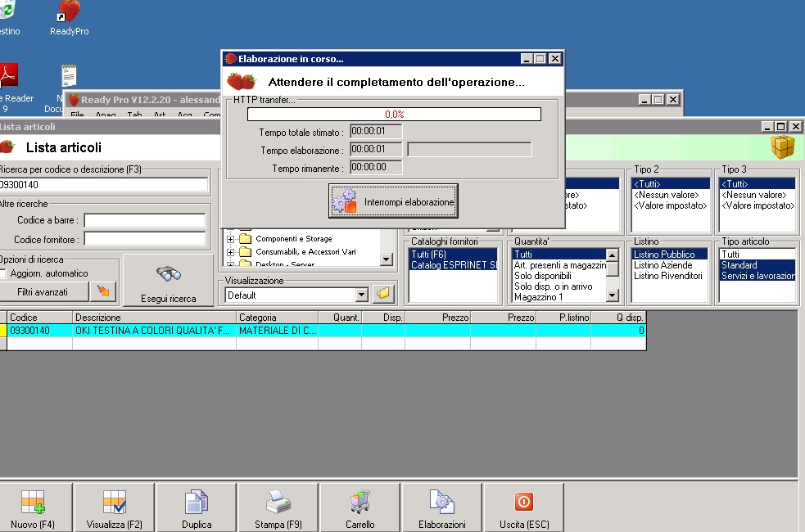
Task: Sort by Codice column header
Action: click(39, 318)
